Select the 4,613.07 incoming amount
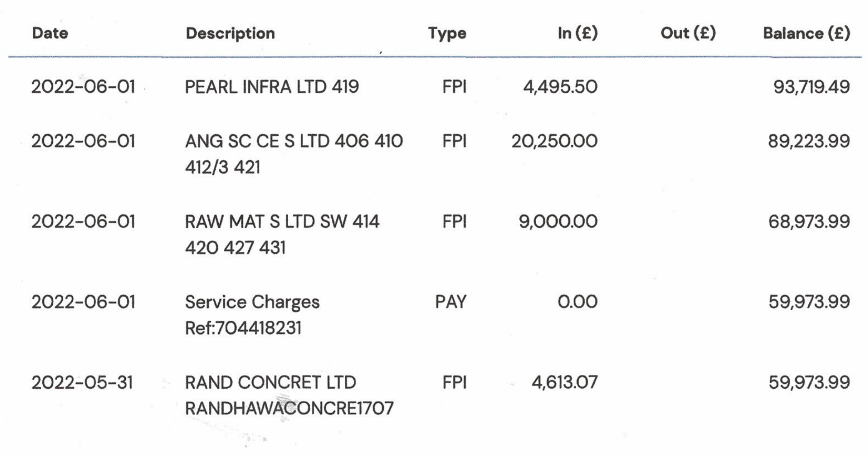 coord(564,383)
